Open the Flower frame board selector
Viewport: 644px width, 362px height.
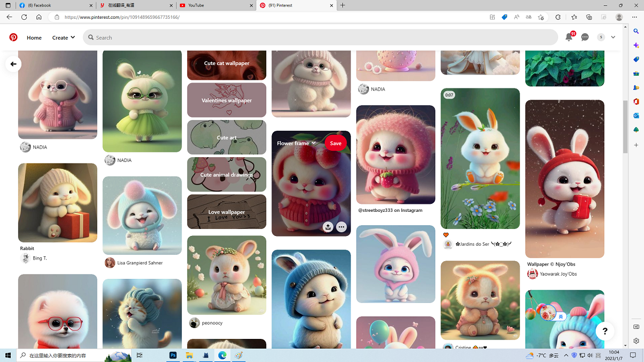[x=296, y=143]
